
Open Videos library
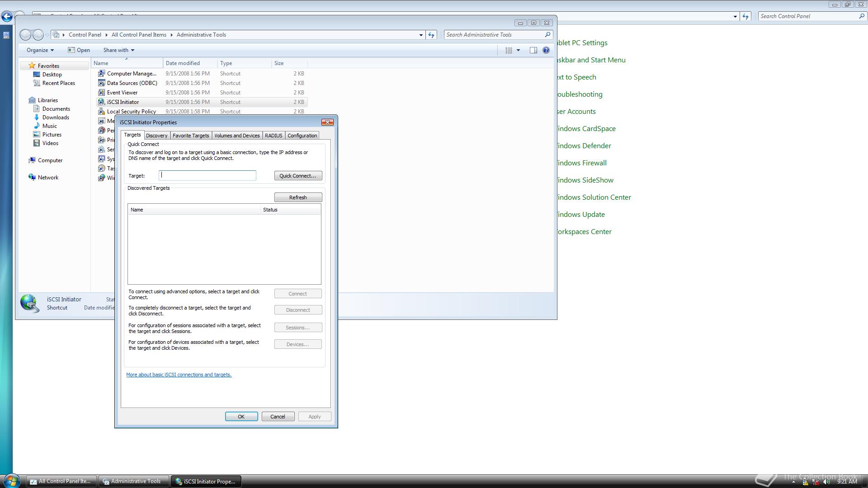tap(50, 143)
